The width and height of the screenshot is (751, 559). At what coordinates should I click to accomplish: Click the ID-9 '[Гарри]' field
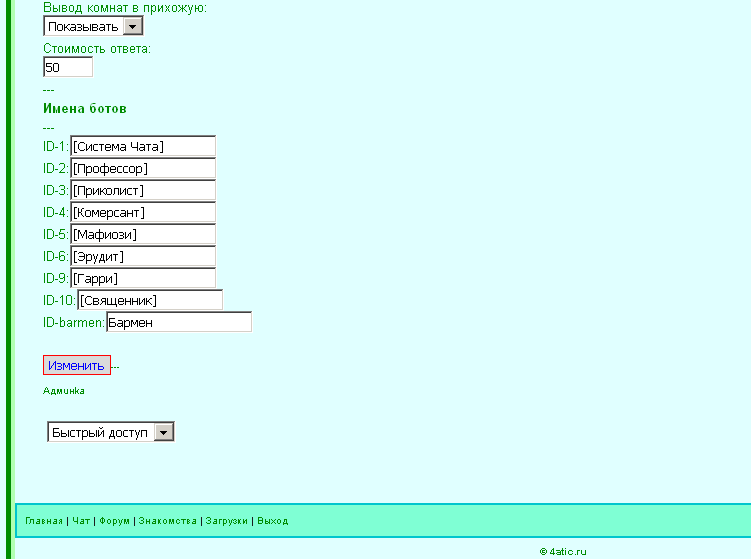pos(143,279)
